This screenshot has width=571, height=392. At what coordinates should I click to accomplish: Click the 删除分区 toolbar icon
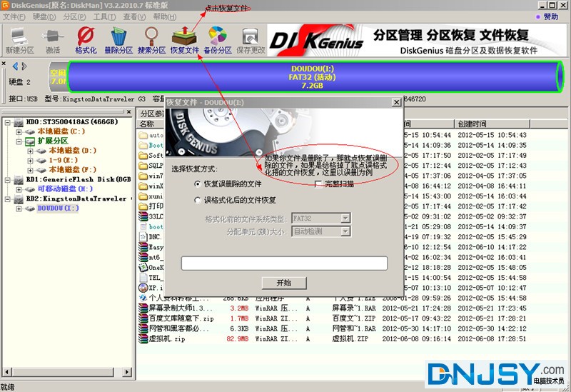coord(118,41)
